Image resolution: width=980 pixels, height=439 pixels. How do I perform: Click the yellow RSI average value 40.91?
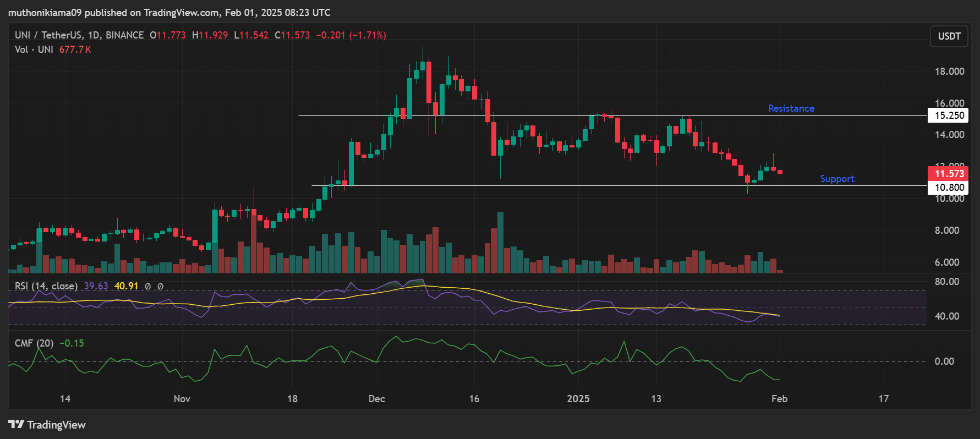tap(126, 286)
